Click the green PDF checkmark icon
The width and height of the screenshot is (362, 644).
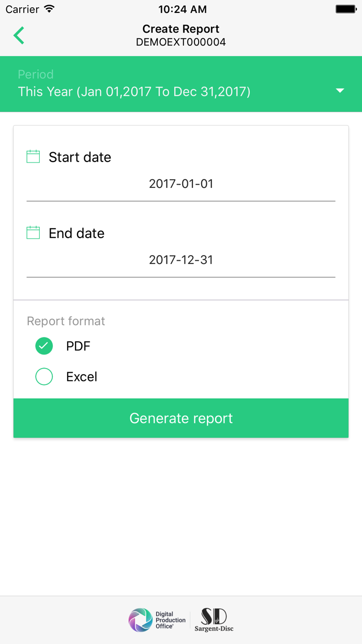(44, 345)
